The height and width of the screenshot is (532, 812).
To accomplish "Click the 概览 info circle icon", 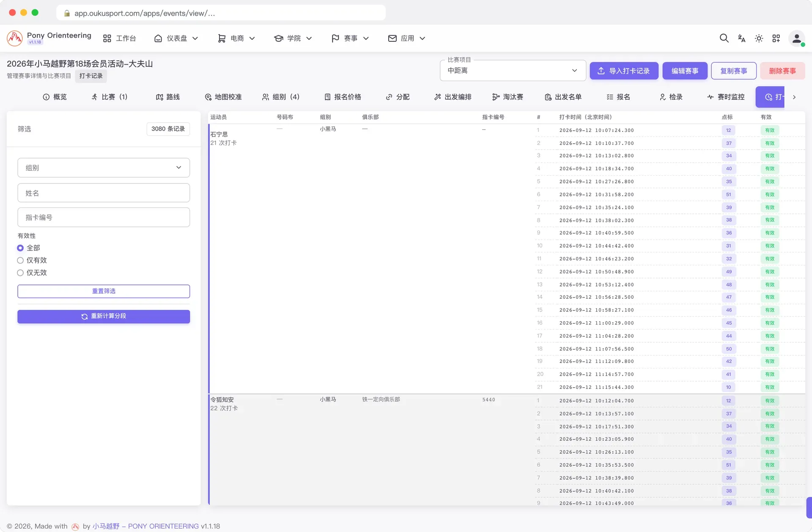I will 46,97.
